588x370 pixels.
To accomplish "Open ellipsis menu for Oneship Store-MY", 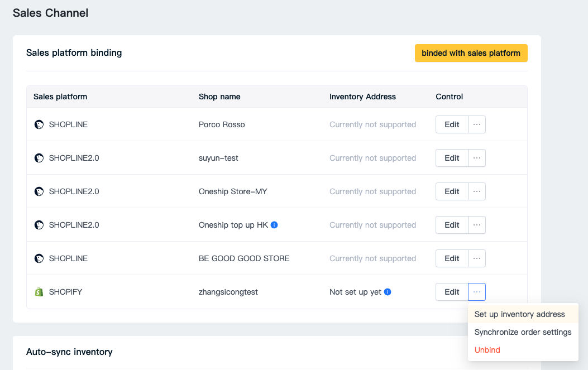I will 477,191.
